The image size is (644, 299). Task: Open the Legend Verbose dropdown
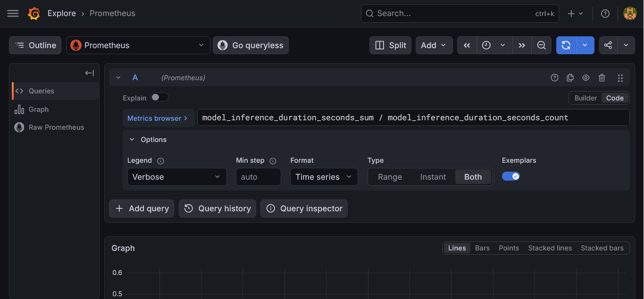tap(177, 177)
